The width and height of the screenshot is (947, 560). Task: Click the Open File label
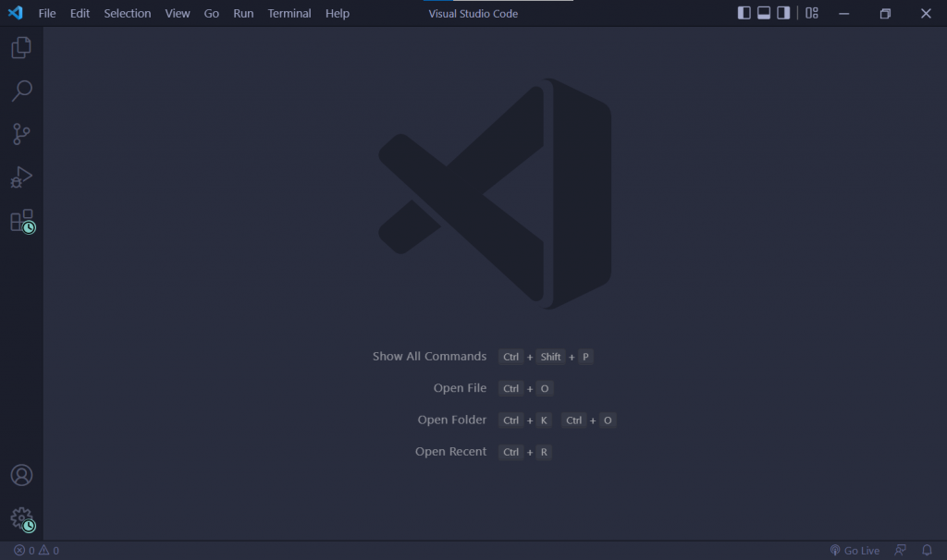pyautogui.click(x=460, y=388)
